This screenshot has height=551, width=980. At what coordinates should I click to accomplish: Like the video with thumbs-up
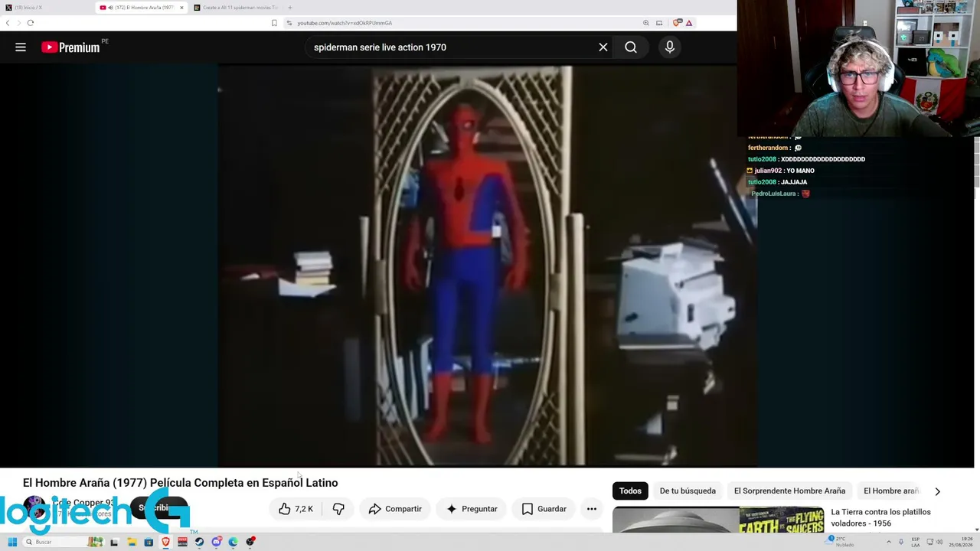(296, 509)
